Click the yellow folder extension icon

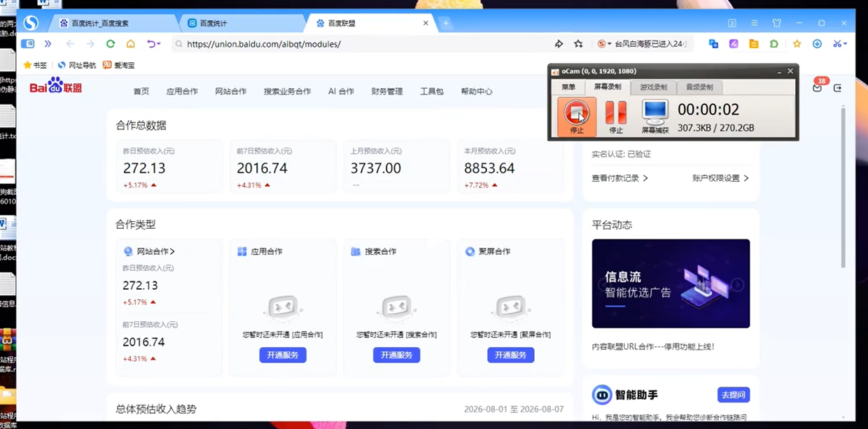(754, 43)
